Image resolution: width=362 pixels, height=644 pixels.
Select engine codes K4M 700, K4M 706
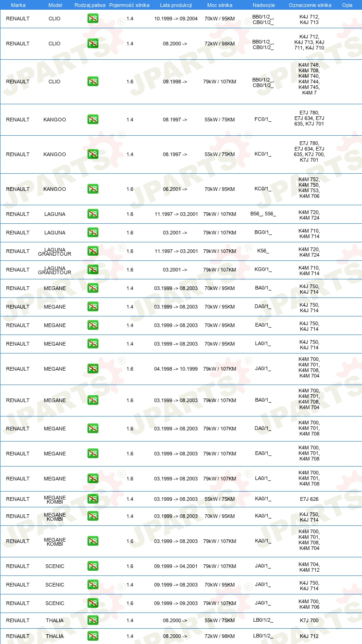coord(309,603)
